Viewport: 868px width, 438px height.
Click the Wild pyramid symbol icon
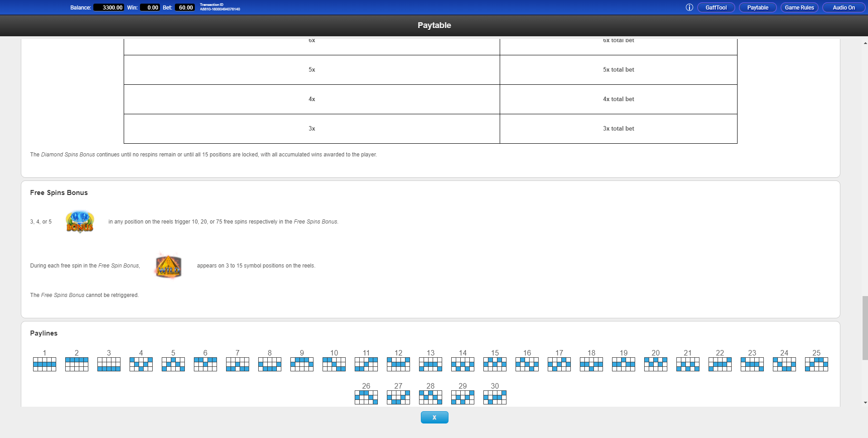[169, 266]
